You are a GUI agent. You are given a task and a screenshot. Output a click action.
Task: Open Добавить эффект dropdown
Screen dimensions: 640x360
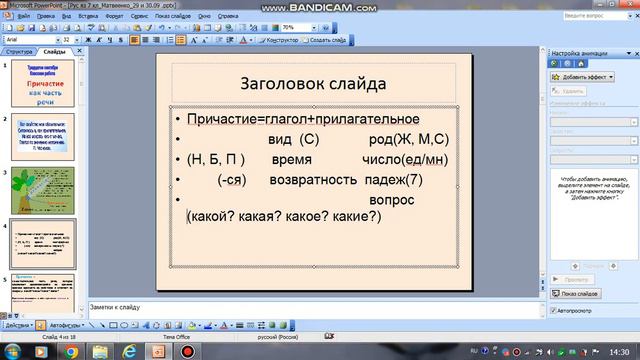point(582,77)
